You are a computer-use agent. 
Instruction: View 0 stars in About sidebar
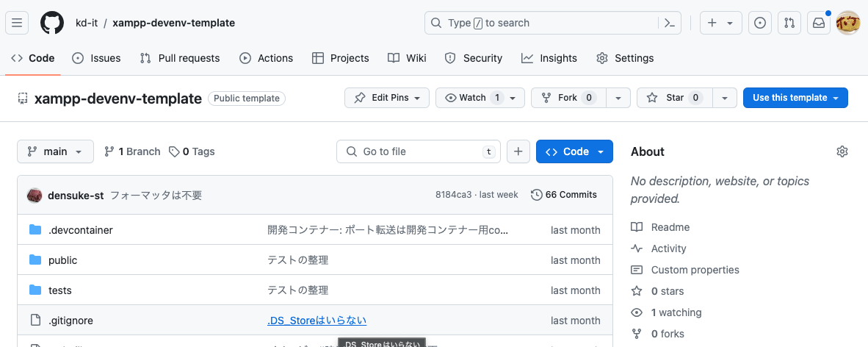[x=658, y=291]
